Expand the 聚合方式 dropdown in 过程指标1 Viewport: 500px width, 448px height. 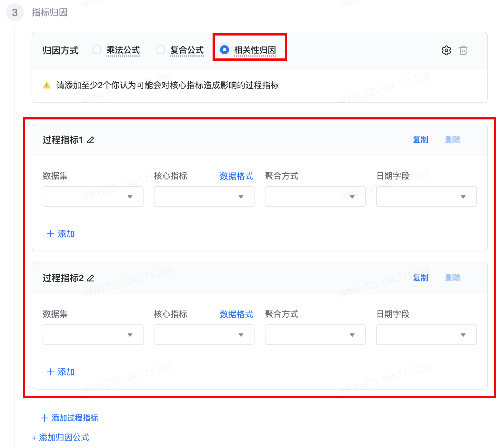click(x=315, y=197)
